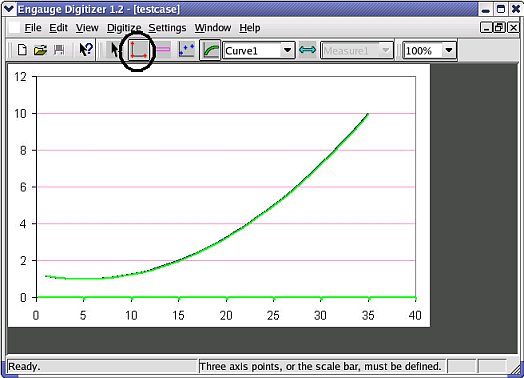The height and width of the screenshot is (378, 524).
Task: Open the 100% zoom dropdown
Action: [449, 50]
